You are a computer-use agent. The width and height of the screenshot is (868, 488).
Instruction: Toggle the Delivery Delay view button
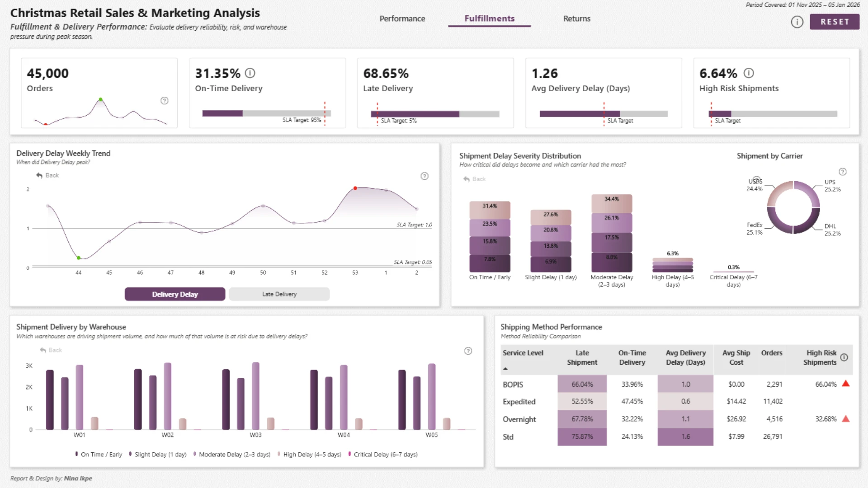(175, 294)
